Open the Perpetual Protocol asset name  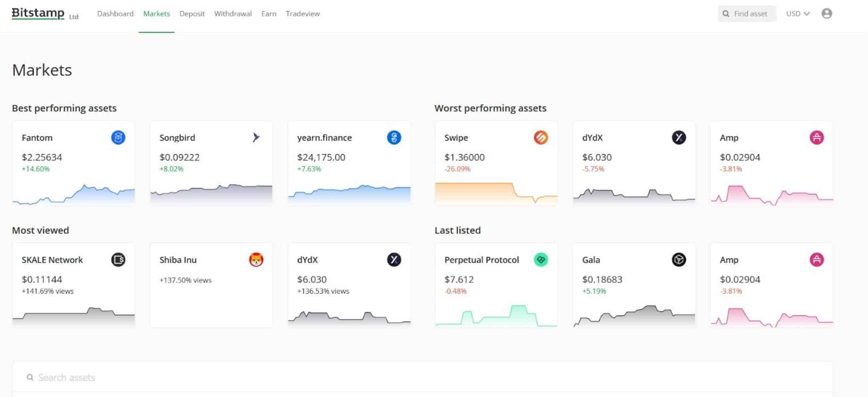point(482,260)
